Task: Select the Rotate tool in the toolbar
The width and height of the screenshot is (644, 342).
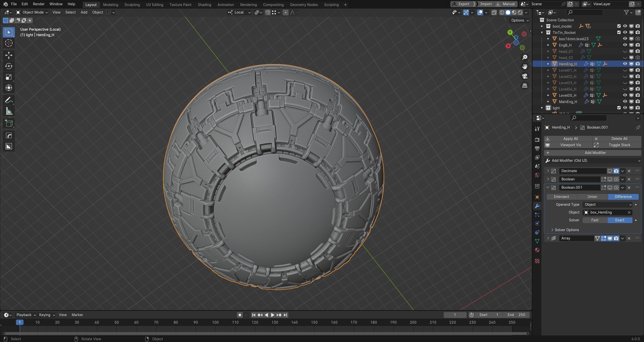Action: point(9,66)
